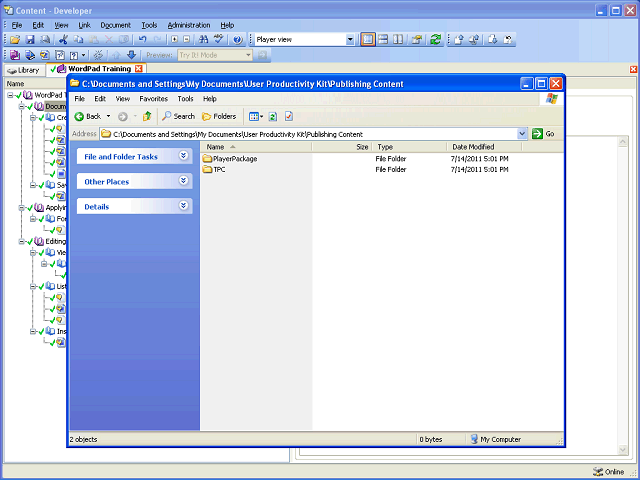Image resolution: width=640 pixels, height=480 pixels.
Task: Open the Back history dropdown arrow
Action: click(109, 116)
